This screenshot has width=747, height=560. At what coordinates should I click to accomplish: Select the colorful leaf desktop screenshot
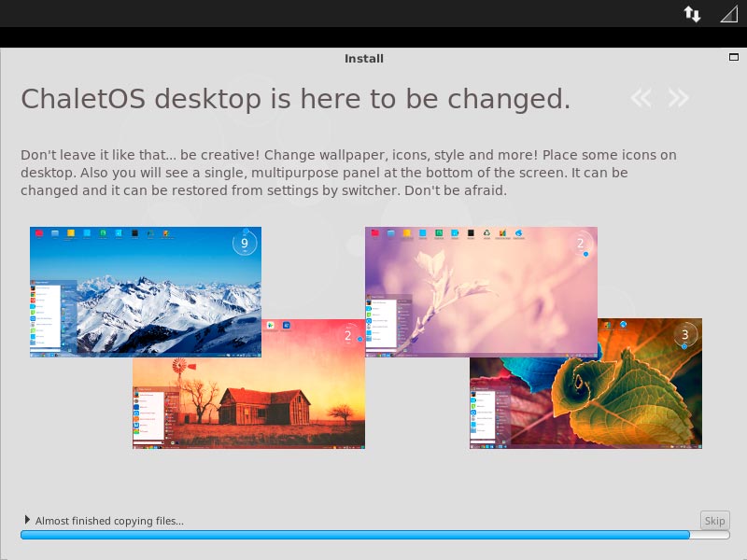[585, 402]
